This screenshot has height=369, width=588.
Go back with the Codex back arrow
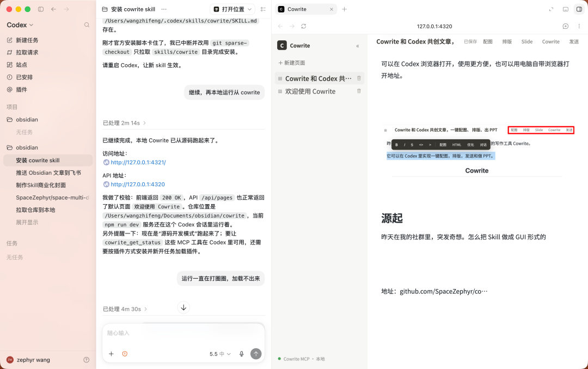coord(53,9)
